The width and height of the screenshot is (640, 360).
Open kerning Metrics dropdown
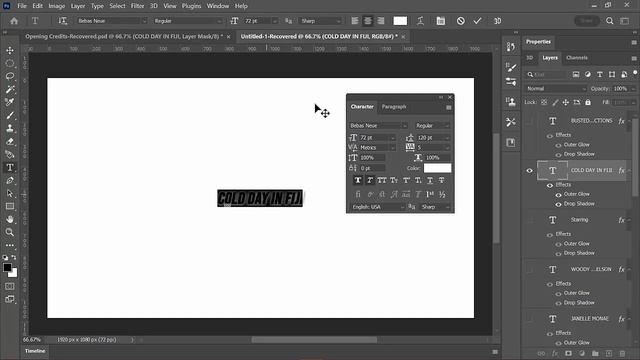(x=392, y=148)
